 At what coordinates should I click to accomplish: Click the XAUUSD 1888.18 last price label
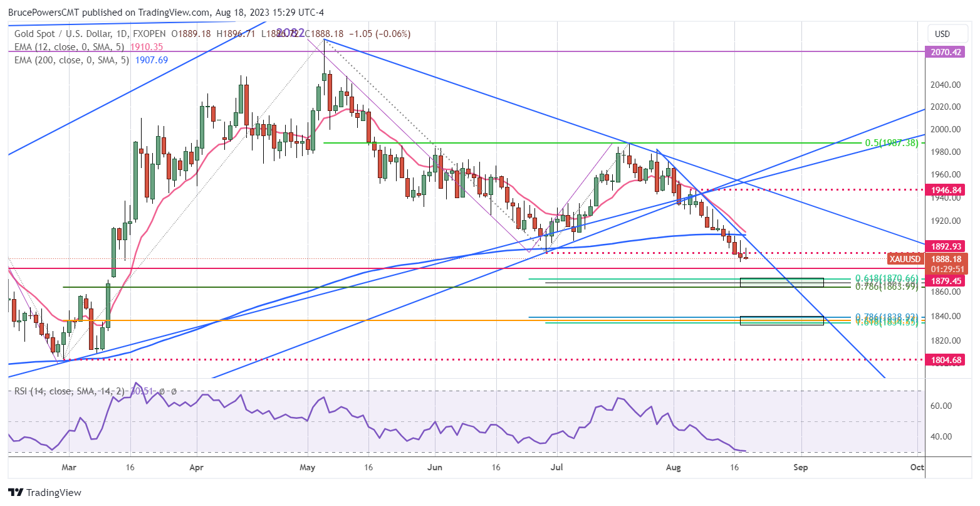927,259
